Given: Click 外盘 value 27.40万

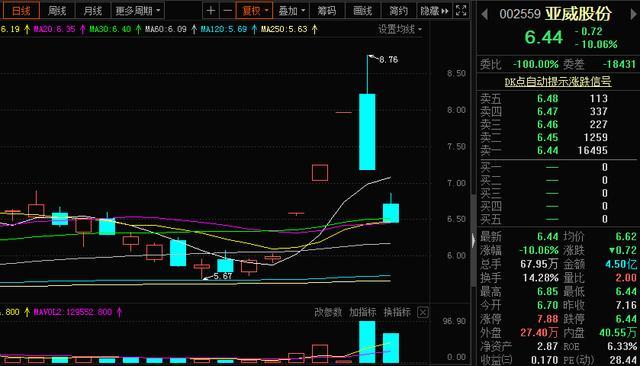Looking at the screenshot, I should tap(539, 333).
